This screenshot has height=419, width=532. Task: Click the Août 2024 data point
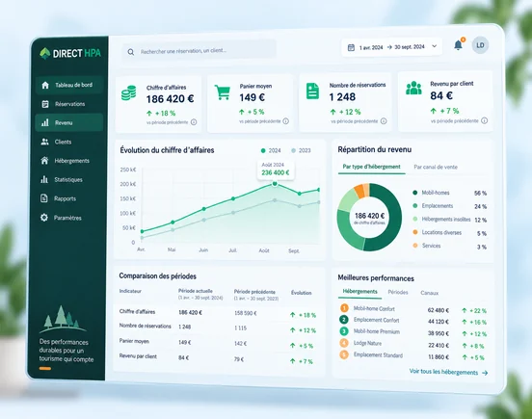click(275, 184)
